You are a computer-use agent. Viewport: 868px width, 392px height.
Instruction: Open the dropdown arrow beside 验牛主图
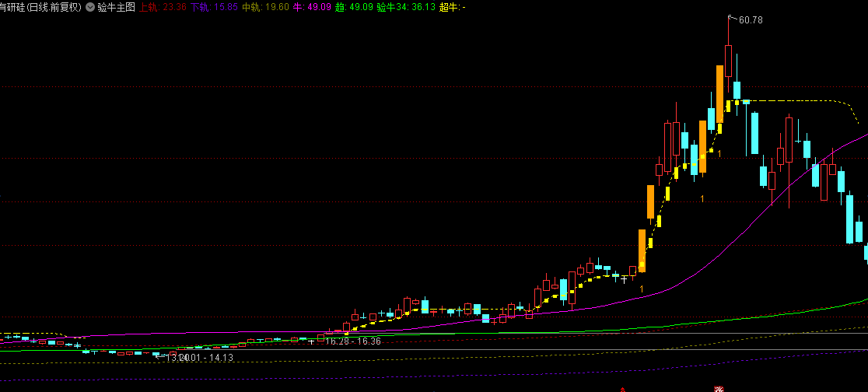[89, 7]
